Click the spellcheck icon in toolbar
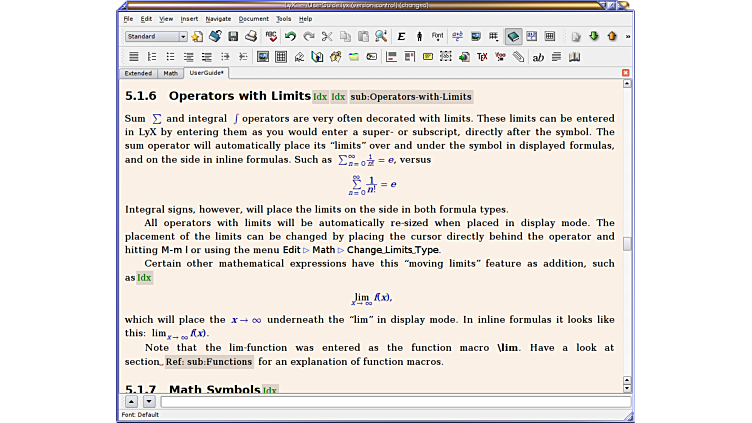The width and height of the screenshot is (752, 423). click(x=271, y=36)
